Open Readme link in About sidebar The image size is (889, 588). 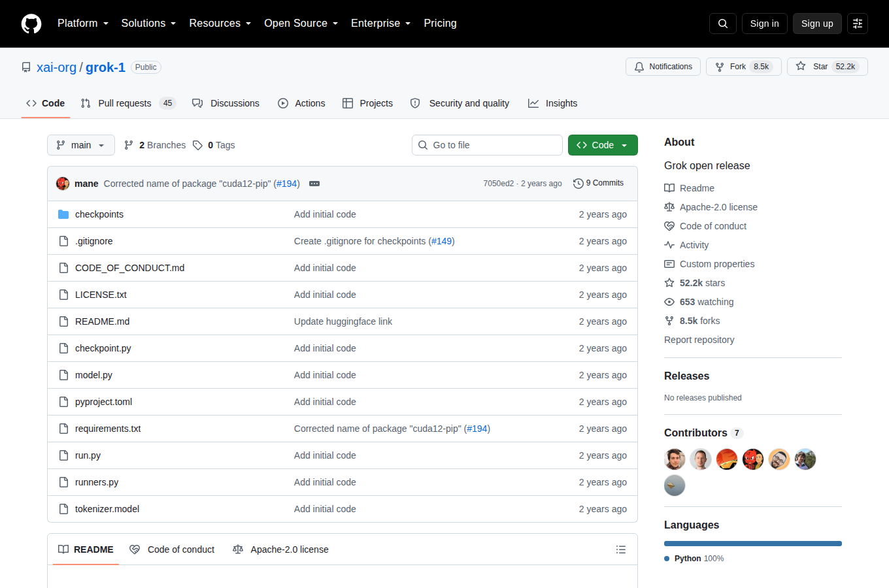[689, 188]
